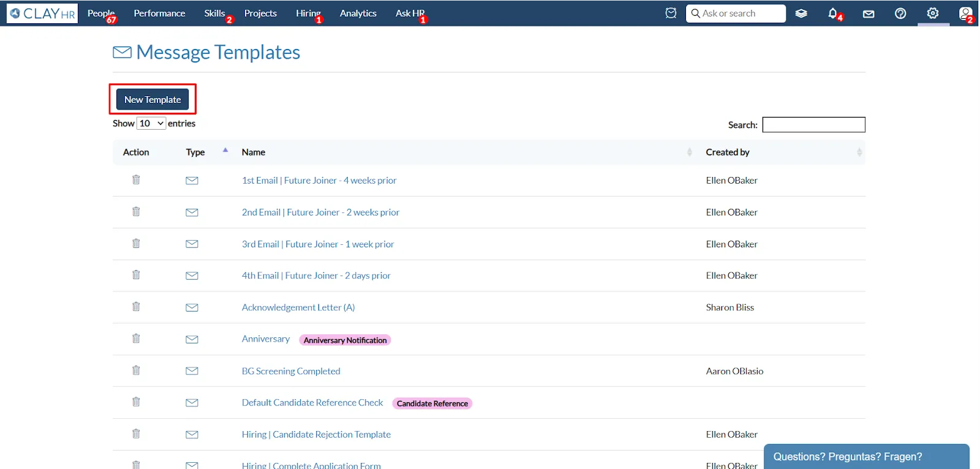Delete the 4th Email Future Joiner template
980x469 pixels.
click(136, 274)
